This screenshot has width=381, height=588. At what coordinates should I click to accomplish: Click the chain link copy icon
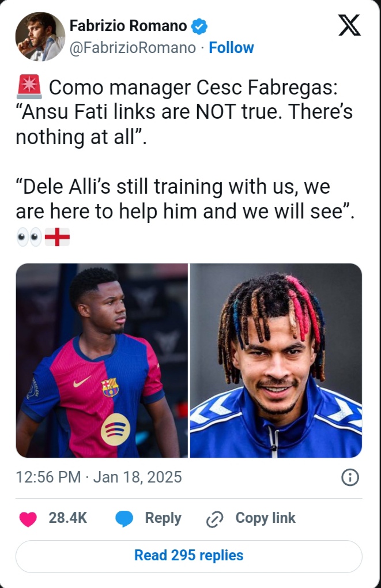[x=215, y=519]
